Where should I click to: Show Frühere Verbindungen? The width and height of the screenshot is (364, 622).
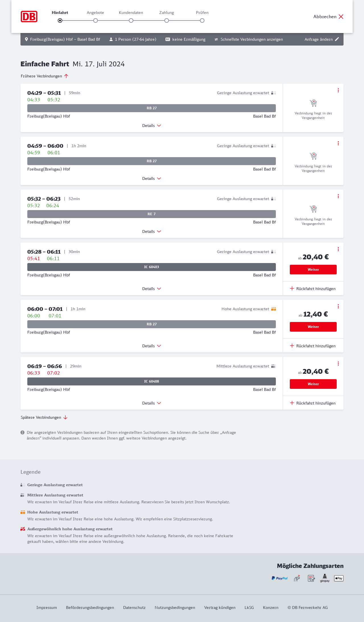coord(44,76)
